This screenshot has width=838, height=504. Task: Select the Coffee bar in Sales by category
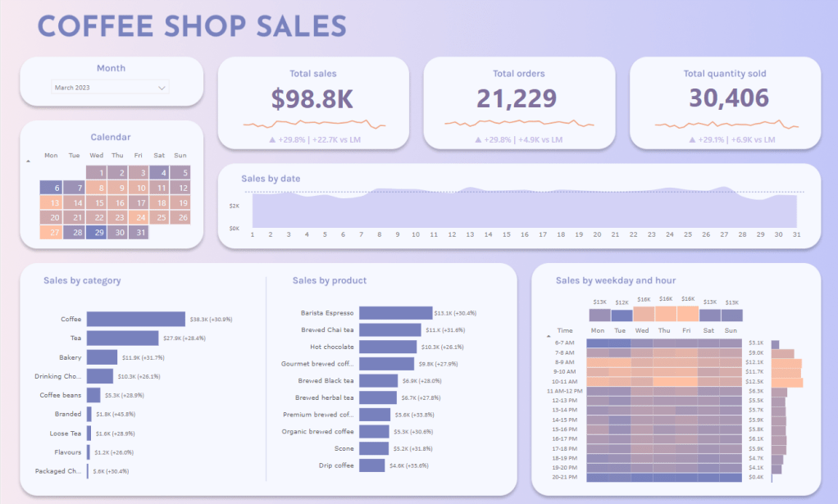(136, 319)
